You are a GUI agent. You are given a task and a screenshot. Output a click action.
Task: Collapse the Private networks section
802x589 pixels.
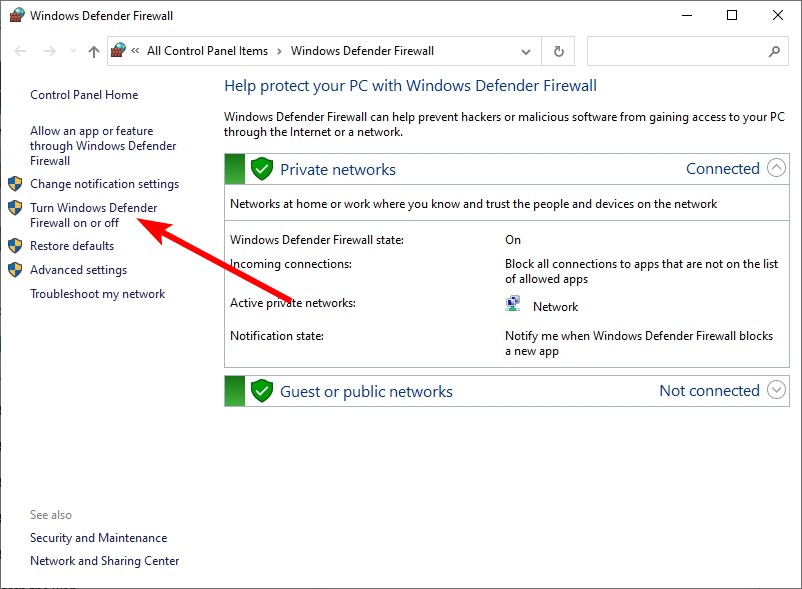point(776,168)
